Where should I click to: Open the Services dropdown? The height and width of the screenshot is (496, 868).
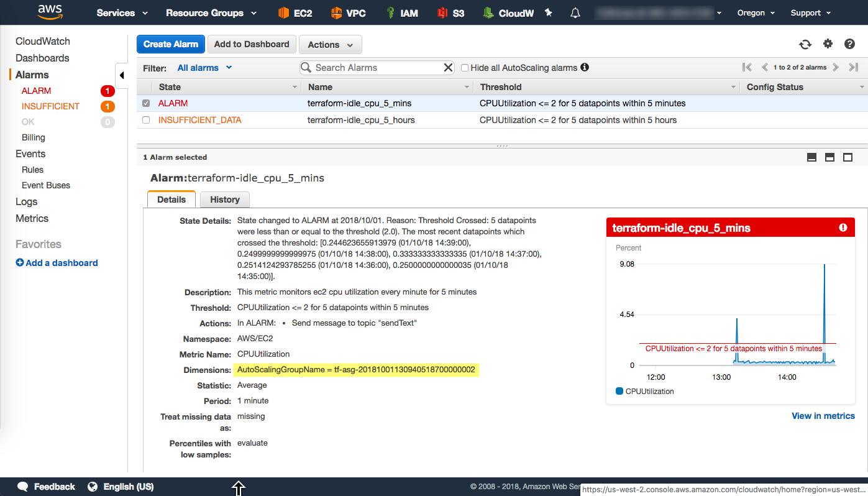click(122, 12)
